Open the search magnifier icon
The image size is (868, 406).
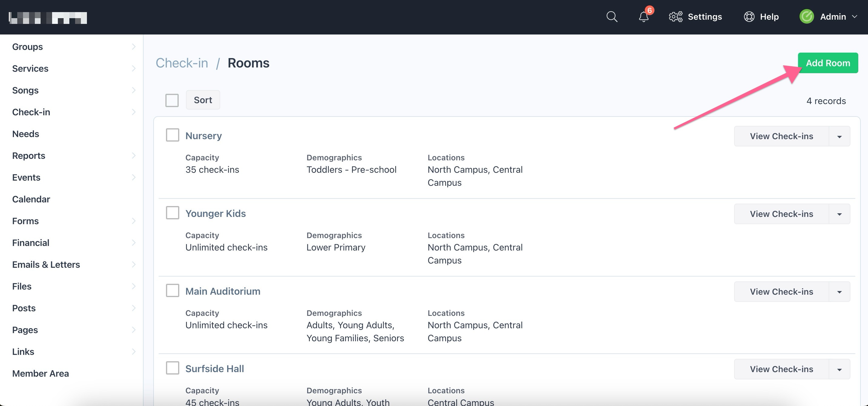[612, 17]
